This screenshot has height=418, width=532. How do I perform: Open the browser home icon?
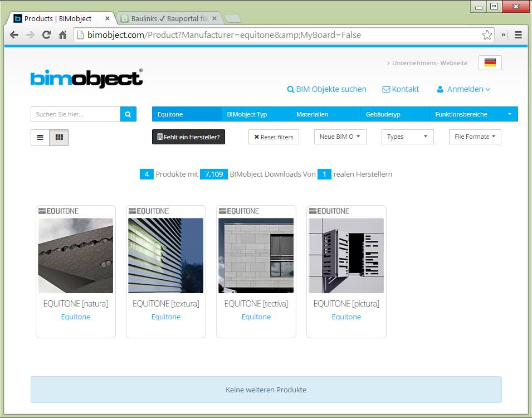coord(62,35)
